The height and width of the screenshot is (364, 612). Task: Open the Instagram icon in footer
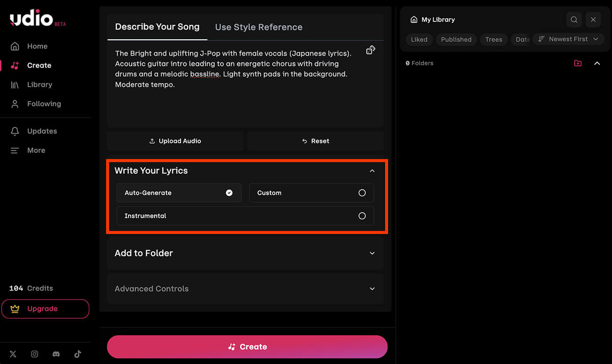35,354
